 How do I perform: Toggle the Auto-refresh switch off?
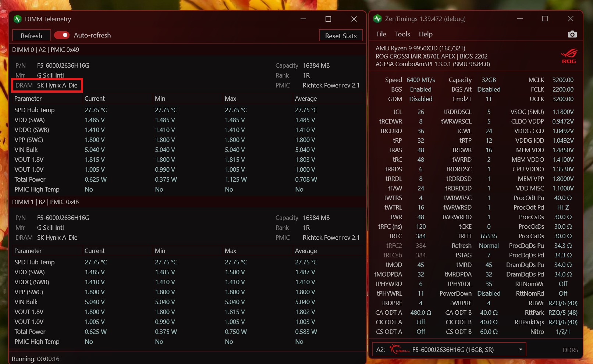click(62, 35)
